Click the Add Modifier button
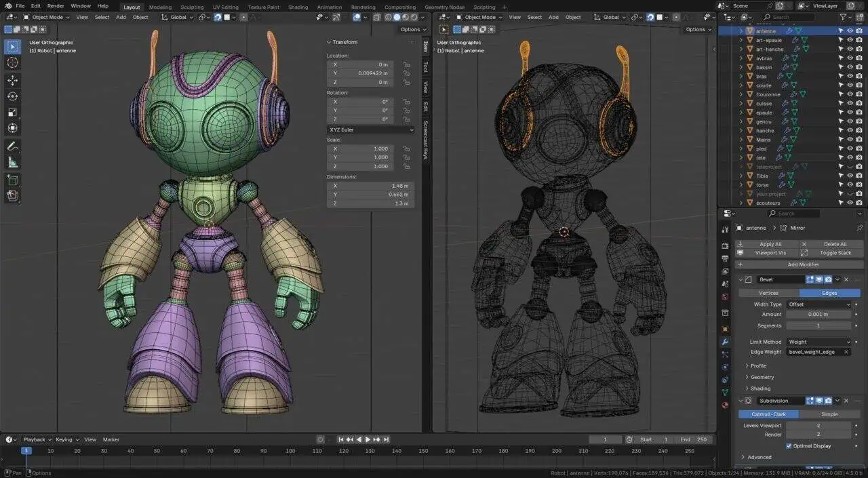The width and height of the screenshot is (868, 478). click(x=803, y=264)
